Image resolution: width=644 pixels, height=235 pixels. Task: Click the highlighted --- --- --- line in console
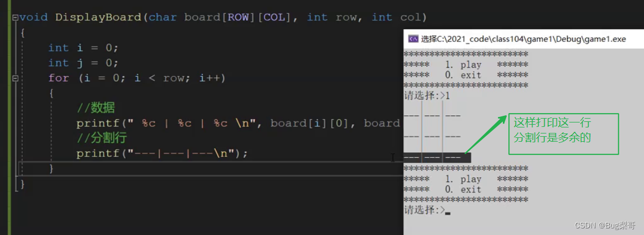[x=437, y=158]
